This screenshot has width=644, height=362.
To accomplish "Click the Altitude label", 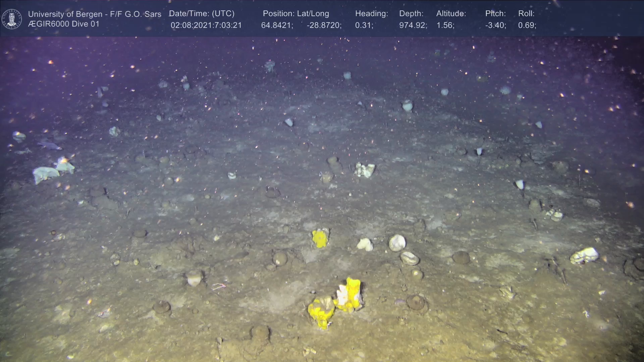I will click(451, 14).
